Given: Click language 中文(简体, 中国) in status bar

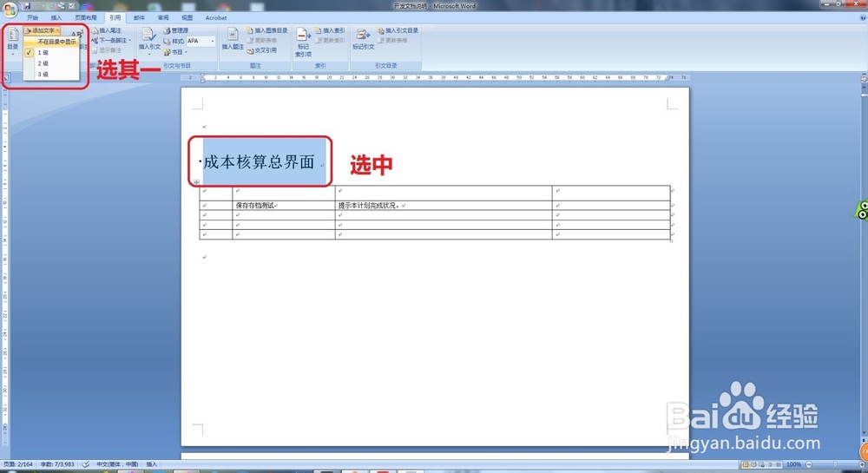Looking at the screenshot, I should click(x=117, y=464).
